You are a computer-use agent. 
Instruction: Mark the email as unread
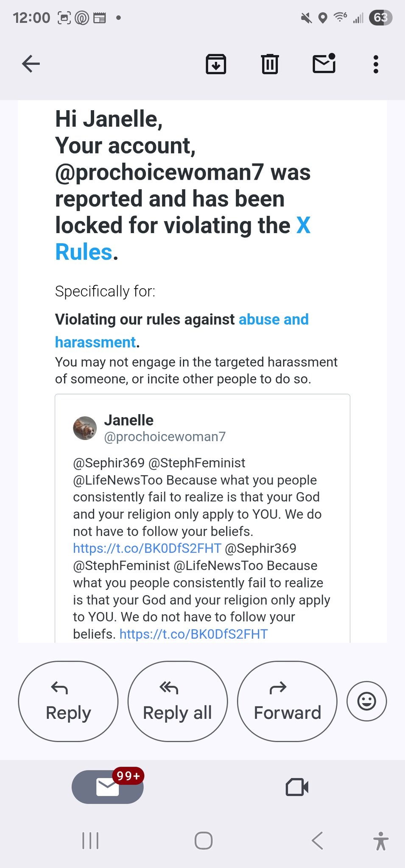324,64
